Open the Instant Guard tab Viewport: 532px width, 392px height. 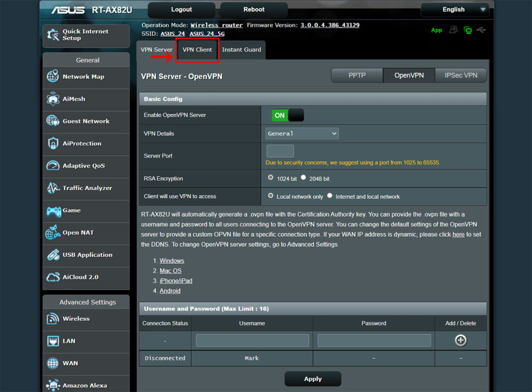[x=242, y=49]
